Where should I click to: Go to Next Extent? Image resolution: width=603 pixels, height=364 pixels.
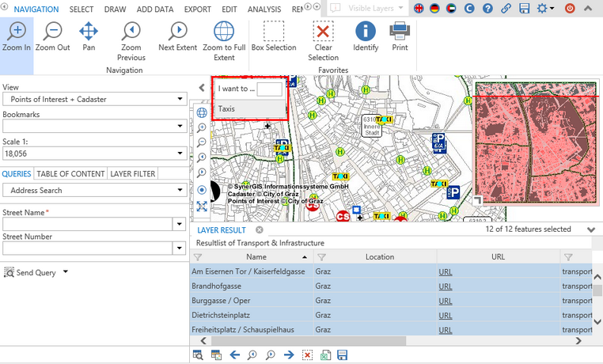pyautogui.click(x=178, y=36)
